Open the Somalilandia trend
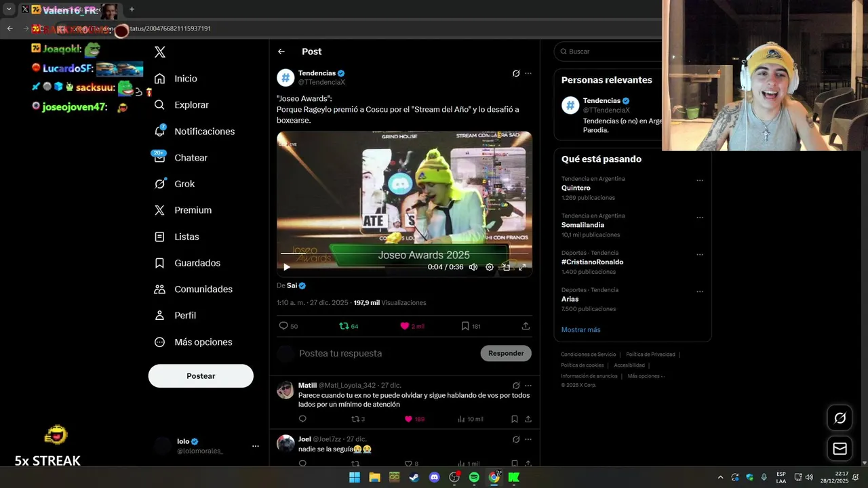Viewport: 868px width, 488px height. tap(583, 225)
